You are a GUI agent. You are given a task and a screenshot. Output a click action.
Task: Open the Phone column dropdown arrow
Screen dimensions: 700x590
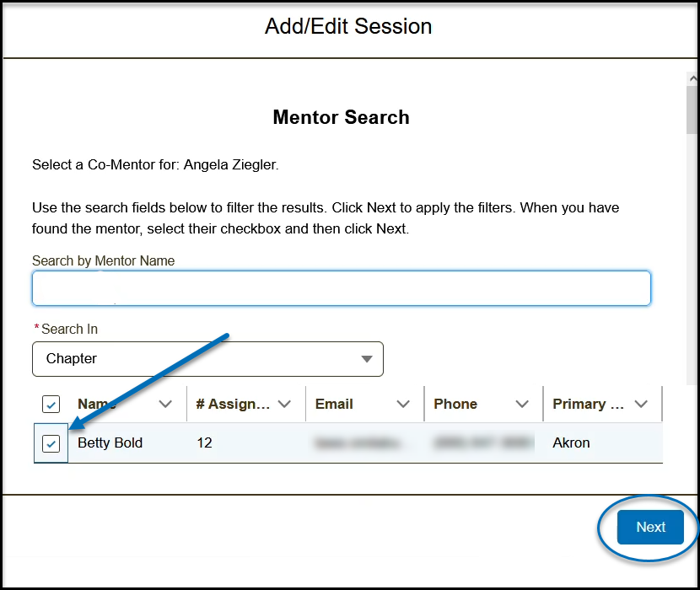(x=522, y=404)
